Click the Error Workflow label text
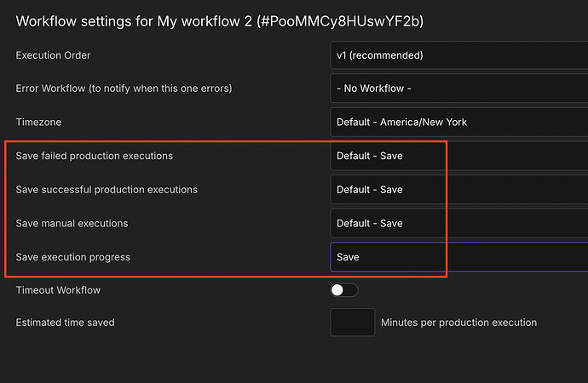Screen dimensions: 588x383 pos(124,89)
